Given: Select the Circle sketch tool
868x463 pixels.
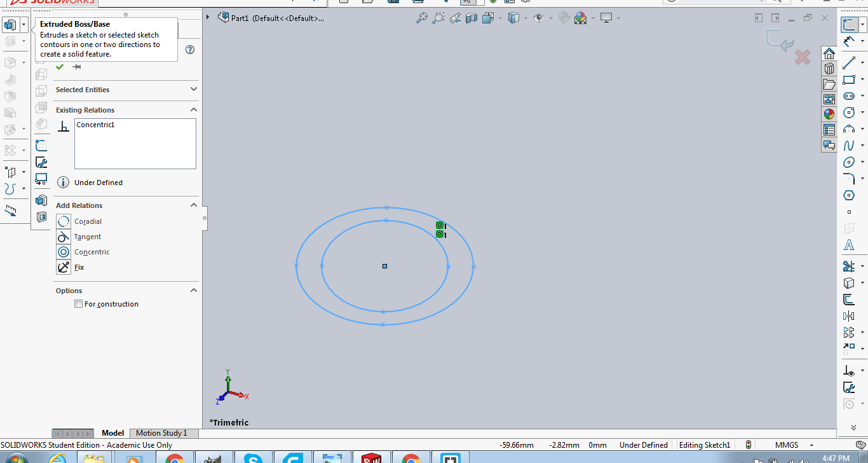Looking at the screenshot, I should [x=849, y=113].
